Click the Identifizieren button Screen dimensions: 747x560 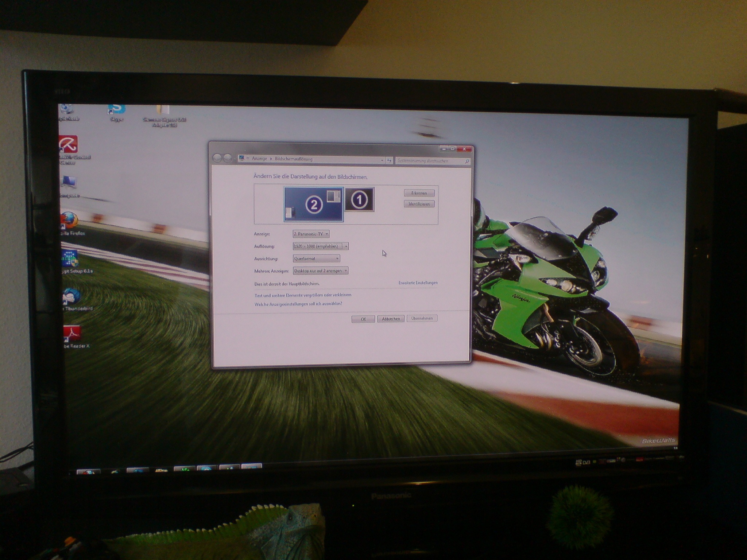point(419,204)
